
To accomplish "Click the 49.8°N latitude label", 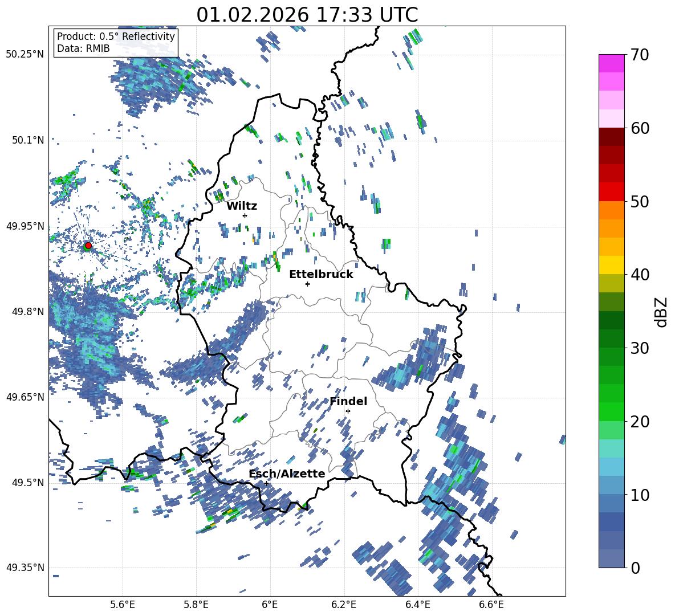I will pos(28,312).
